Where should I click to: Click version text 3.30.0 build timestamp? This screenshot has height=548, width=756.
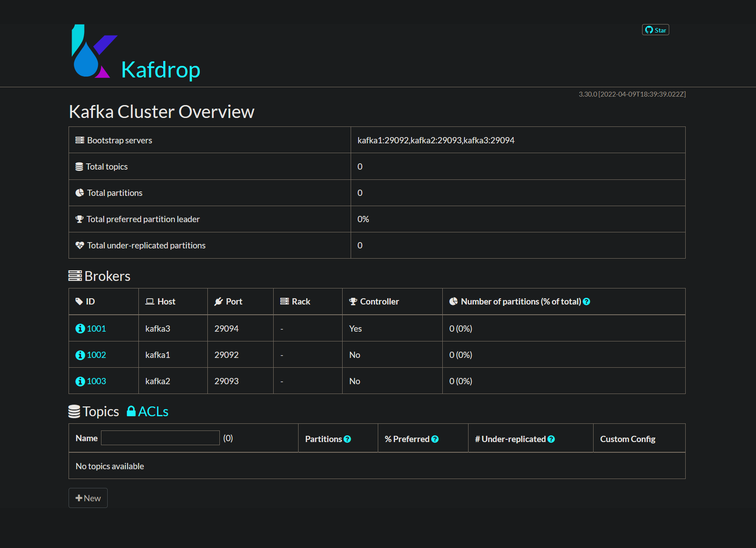coord(632,94)
